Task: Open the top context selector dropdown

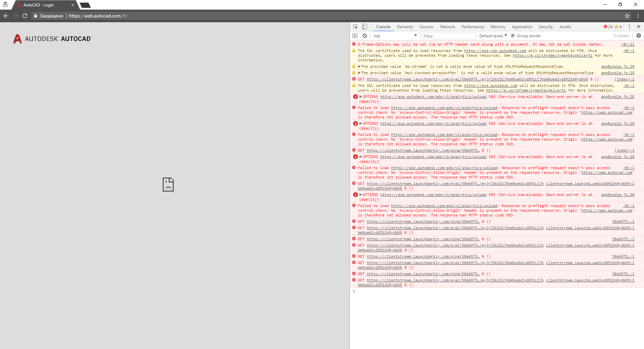Action: coord(395,36)
